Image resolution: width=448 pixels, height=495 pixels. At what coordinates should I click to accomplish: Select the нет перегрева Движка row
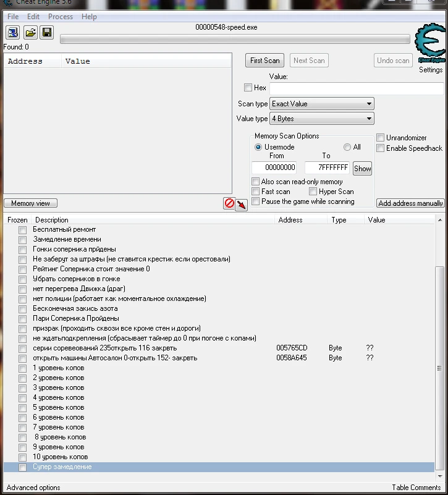pyautogui.click(x=219, y=289)
